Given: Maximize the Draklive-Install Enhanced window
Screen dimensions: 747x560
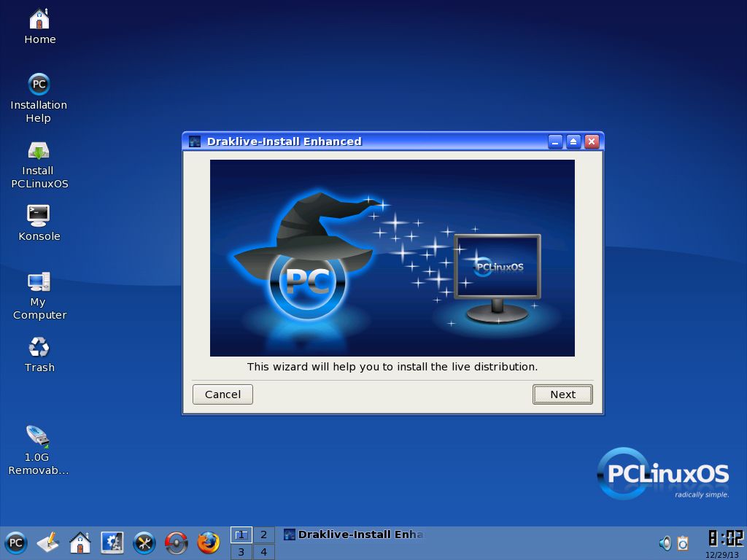Looking at the screenshot, I should (573, 141).
